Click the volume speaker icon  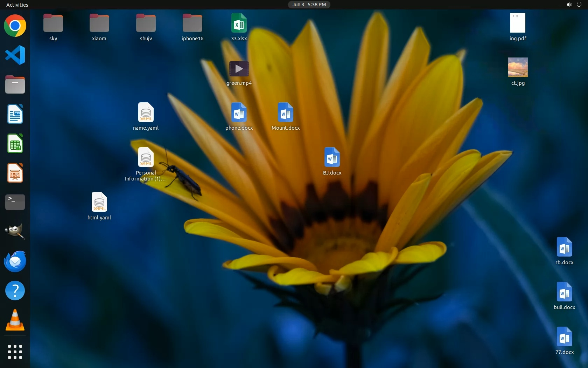click(569, 5)
